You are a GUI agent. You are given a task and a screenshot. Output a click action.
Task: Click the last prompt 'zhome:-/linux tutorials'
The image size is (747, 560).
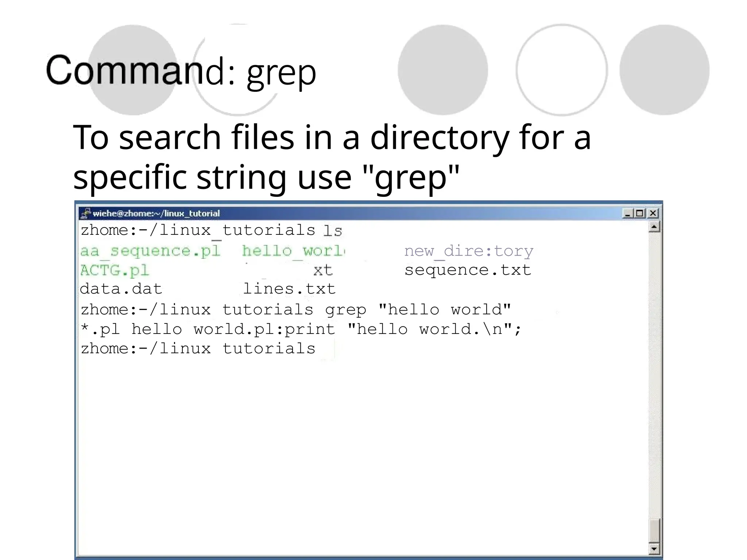click(x=198, y=349)
